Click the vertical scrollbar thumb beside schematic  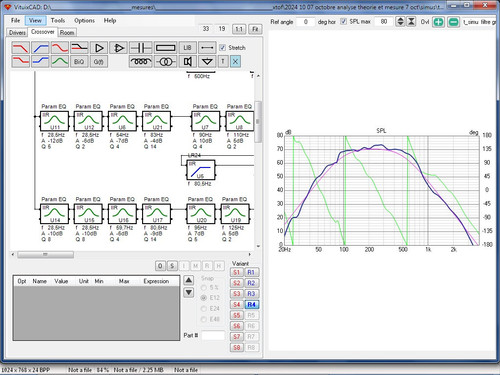tap(258, 122)
